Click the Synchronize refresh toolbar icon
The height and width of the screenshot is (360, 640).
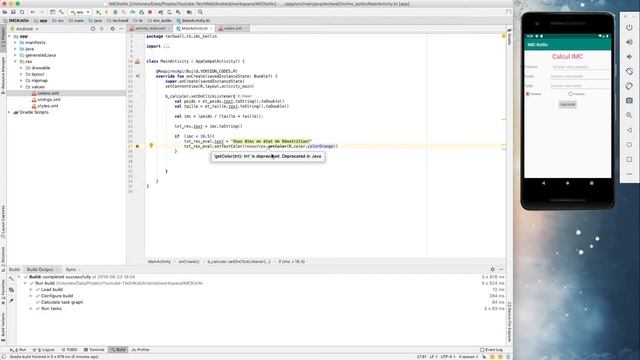click(x=22, y=12)
